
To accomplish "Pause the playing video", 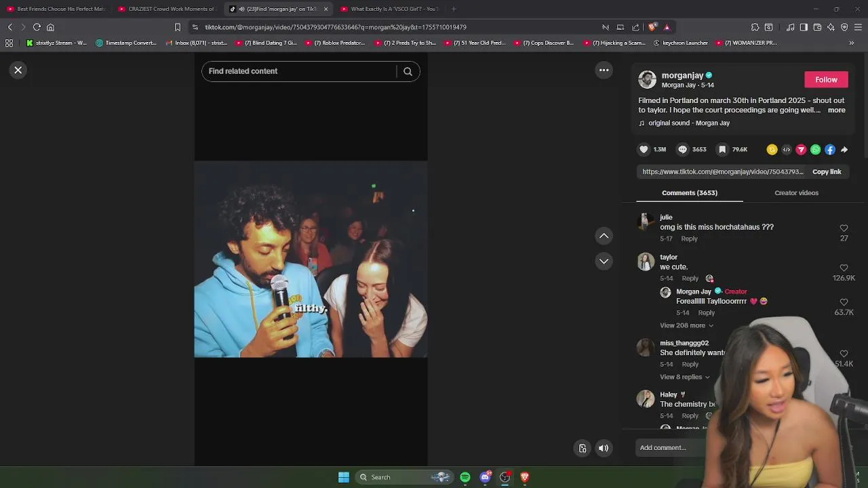I will 311,259.
